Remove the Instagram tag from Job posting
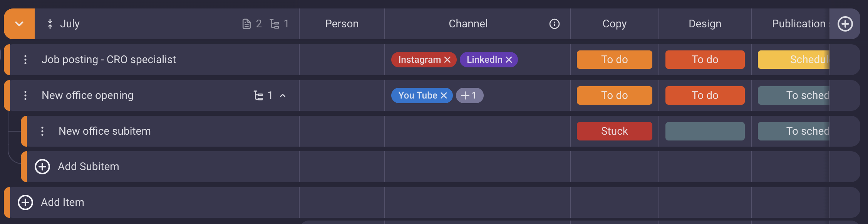The image size is (868, 224). point(447,60)
